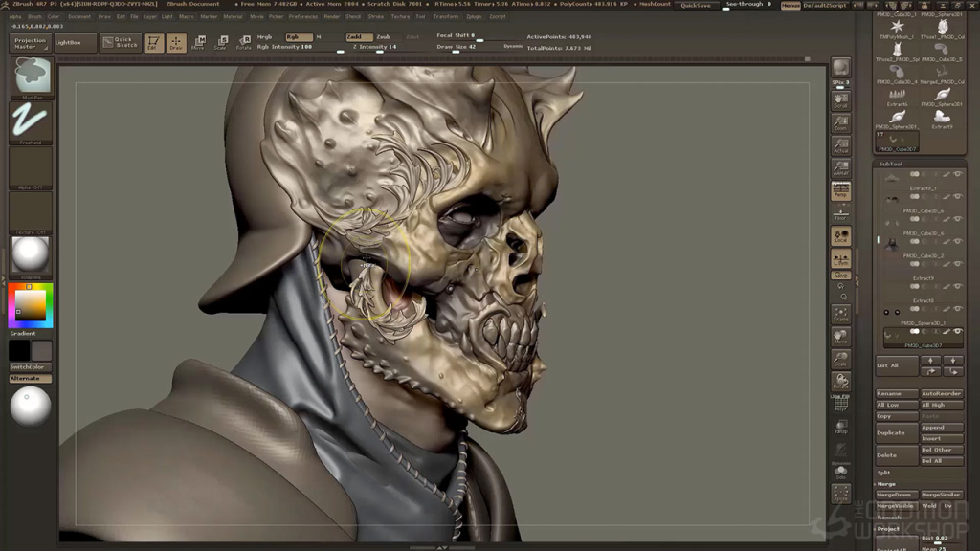Expand the Split section
Image resolution: width=980 pixels, height=551 pixels.
(883, 473)
